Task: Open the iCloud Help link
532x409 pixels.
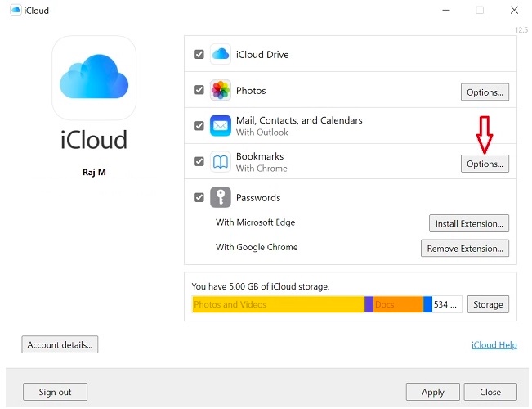Action: [494, 345]
